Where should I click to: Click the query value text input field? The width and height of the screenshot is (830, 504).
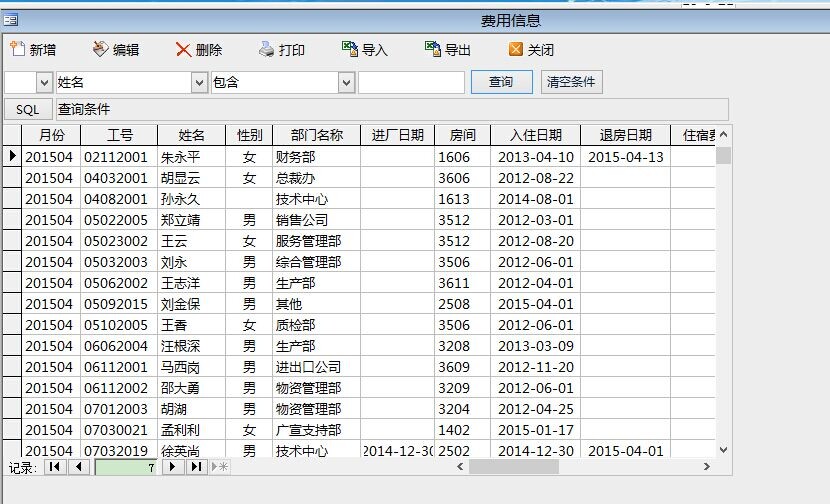[x=411, y=82]
